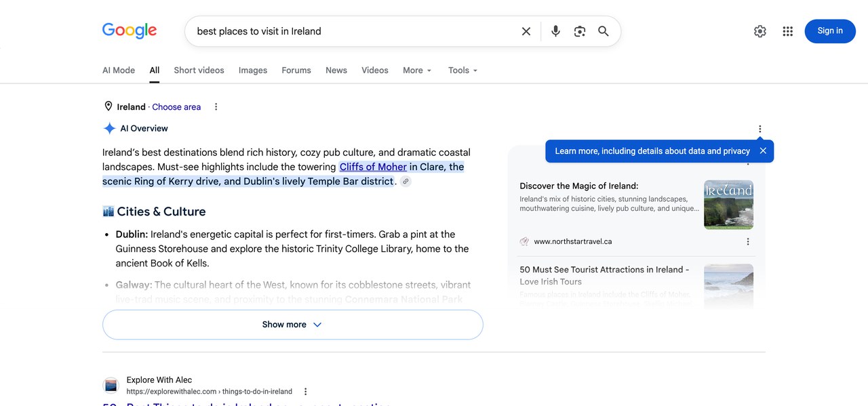Click source link icon after Temple Bar district
Image resolution: width=868 pixels, height=406 pixels.
pos(406,182)
